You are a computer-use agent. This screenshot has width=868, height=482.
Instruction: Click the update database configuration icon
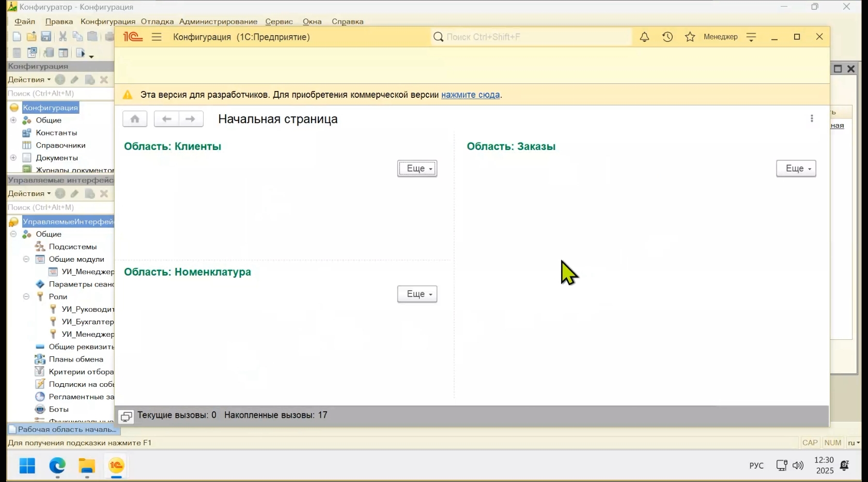49,53
